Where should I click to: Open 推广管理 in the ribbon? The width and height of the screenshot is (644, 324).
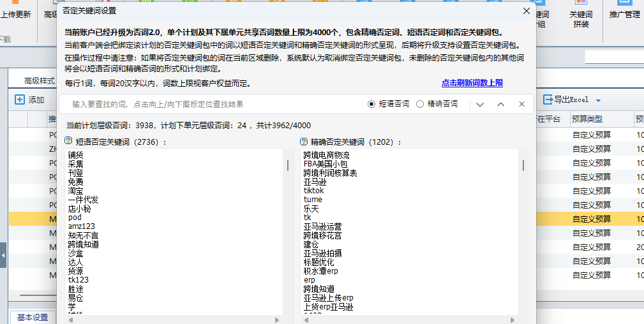[x=625, y=15]
